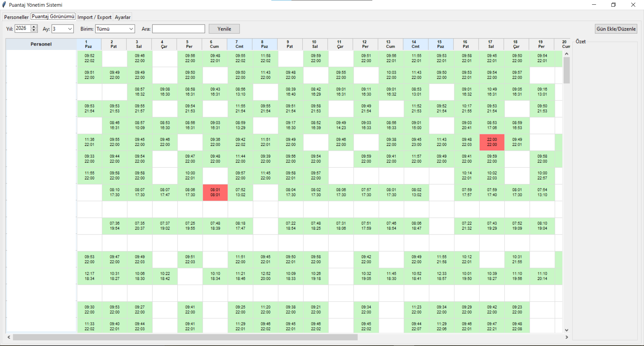Click the Yenile button
This screenshot has height=346, width=644.
tap(224, 29)
